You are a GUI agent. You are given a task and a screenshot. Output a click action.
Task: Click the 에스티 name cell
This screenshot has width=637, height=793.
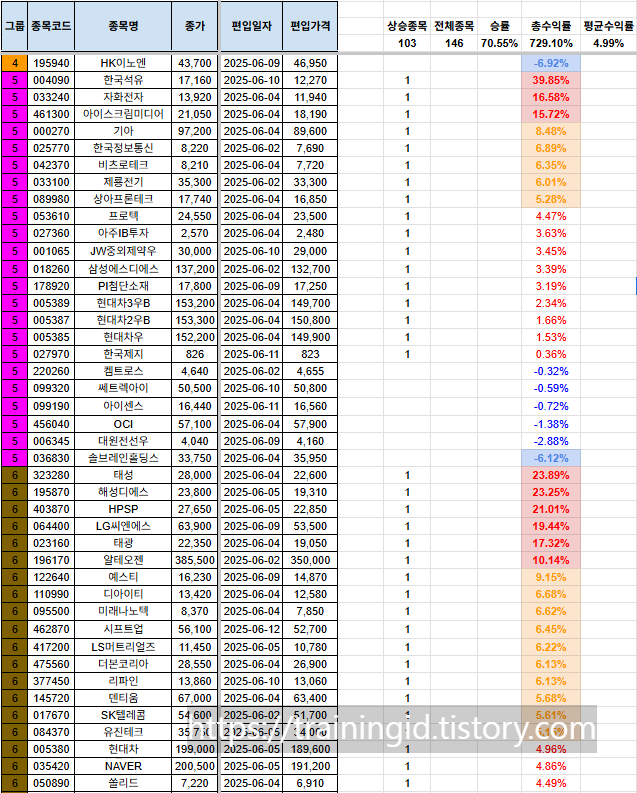[123, 577]
